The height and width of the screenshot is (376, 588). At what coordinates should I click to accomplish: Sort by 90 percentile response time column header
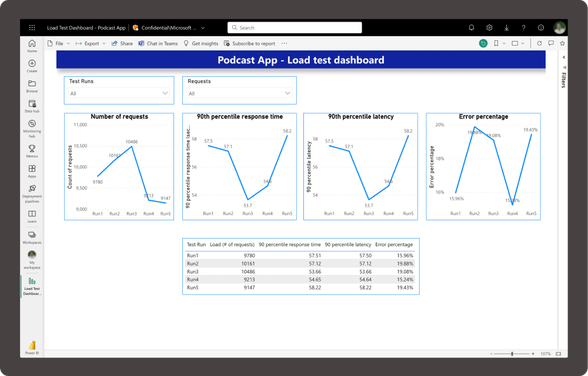[x=290, y=244]
